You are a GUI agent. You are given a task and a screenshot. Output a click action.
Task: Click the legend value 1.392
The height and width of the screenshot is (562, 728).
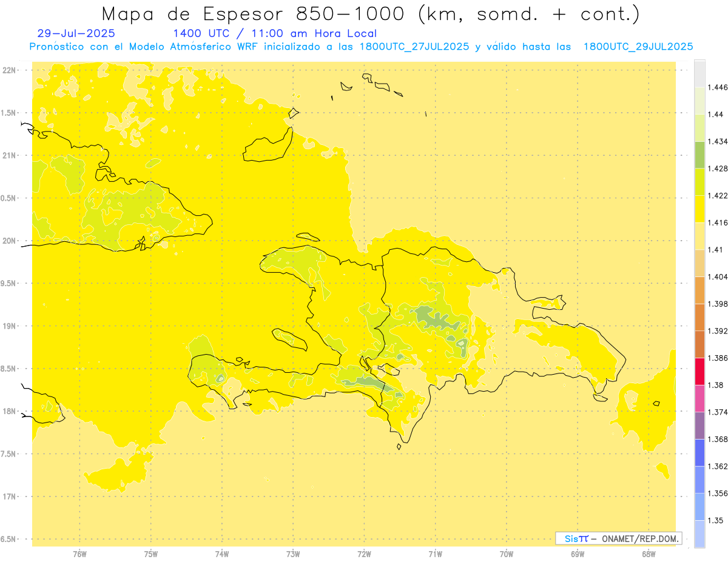[719, 331]
